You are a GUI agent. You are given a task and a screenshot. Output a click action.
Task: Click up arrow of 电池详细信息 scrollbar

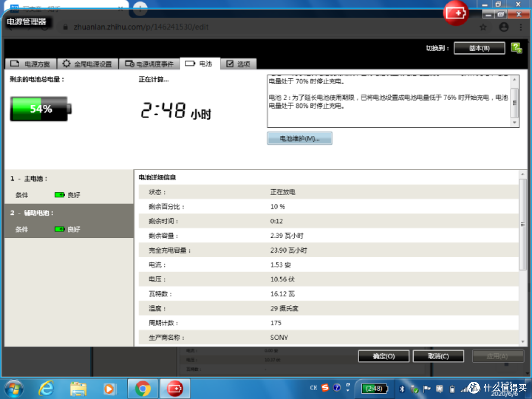523,174
